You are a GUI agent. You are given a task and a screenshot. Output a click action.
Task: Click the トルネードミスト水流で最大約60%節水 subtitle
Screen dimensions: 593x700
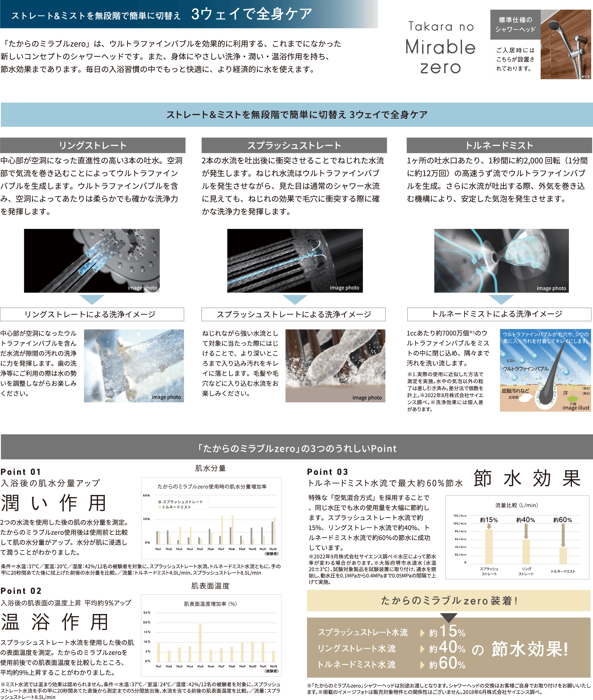point(385,483)
